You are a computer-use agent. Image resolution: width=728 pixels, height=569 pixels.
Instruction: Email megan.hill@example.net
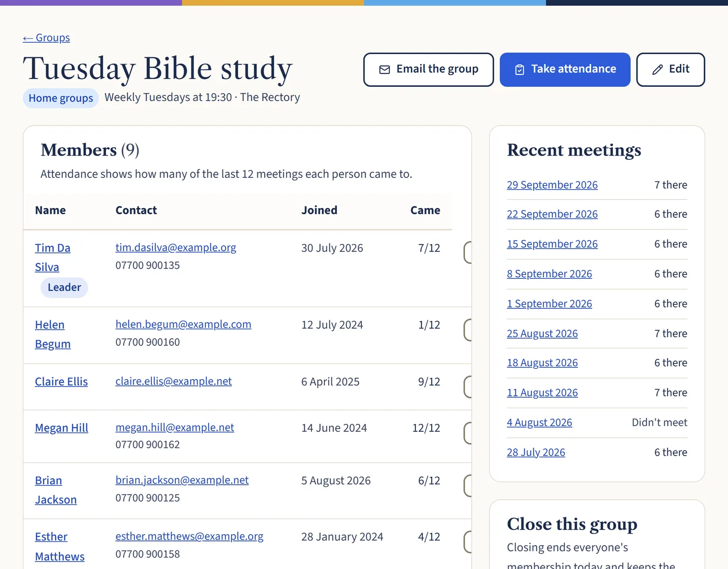[175, 428]
